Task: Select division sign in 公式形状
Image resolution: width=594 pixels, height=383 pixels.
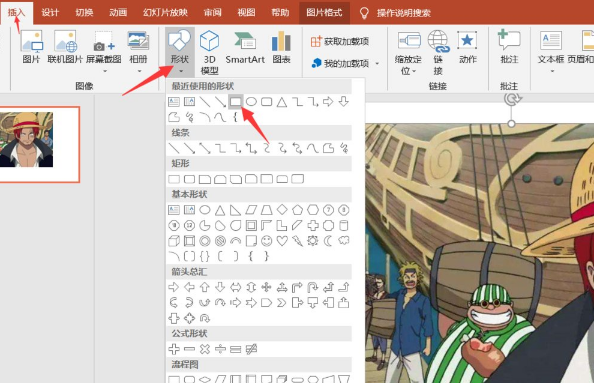Action: (x=220, y=349)
